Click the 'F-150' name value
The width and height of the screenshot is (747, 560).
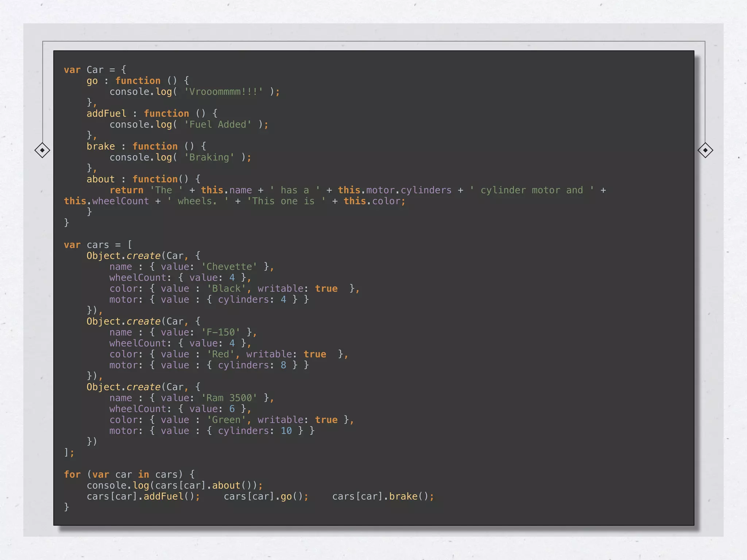(221, 332)
